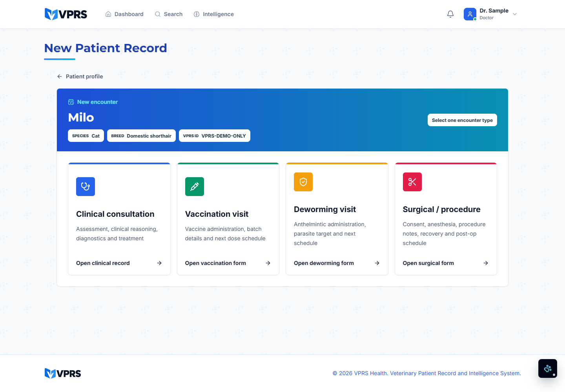The width and height of the screenshot is (565, 392).
Task: Click the New encounter label
Action: [x=98, y=102]
